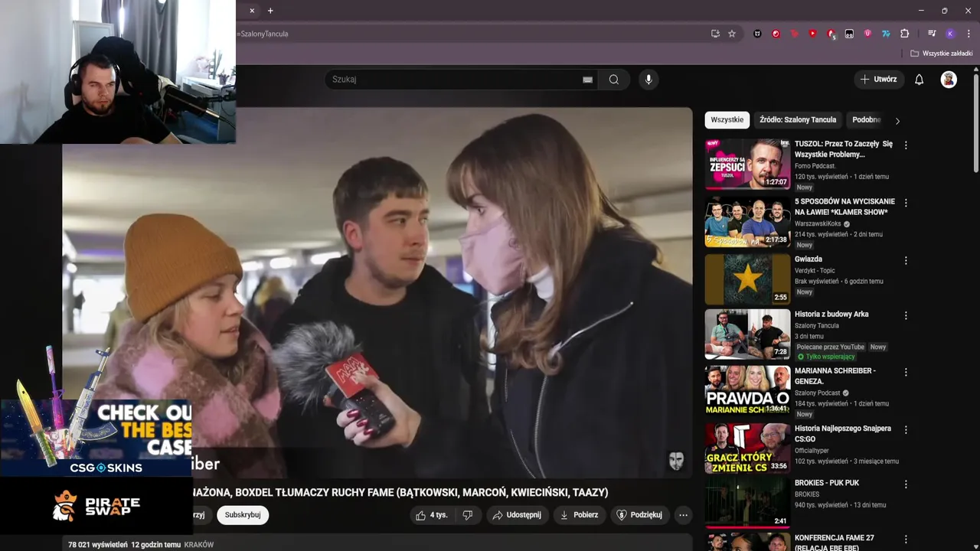This screenshot has width=980, height=551.
Task: Click the KRAKÓW location tag
Action: point(199,545)
